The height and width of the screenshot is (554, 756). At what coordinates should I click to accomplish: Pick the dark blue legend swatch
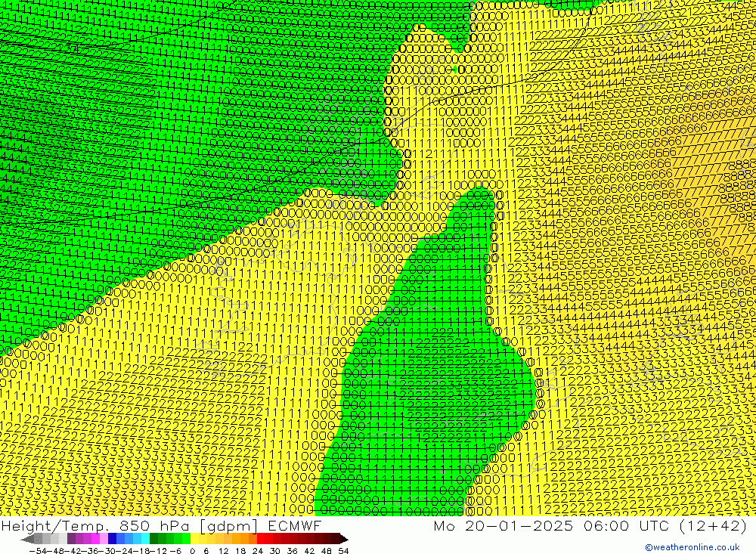click(112, 539)
